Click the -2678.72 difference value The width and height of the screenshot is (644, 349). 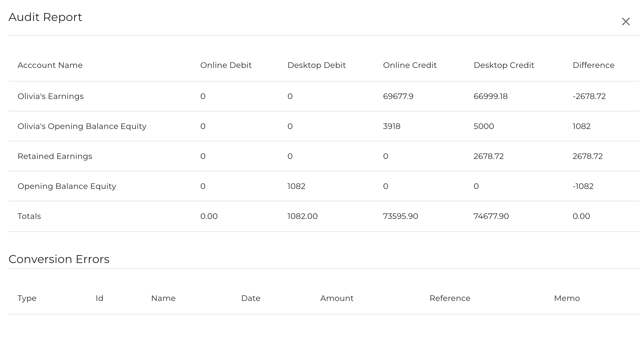point(589,96)
